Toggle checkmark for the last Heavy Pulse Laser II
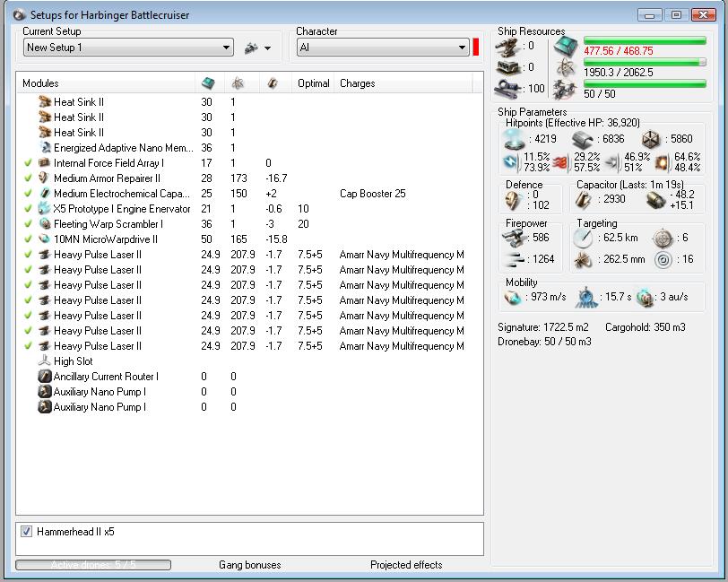This screenshot has width=728, height=582. click(29, 346)
